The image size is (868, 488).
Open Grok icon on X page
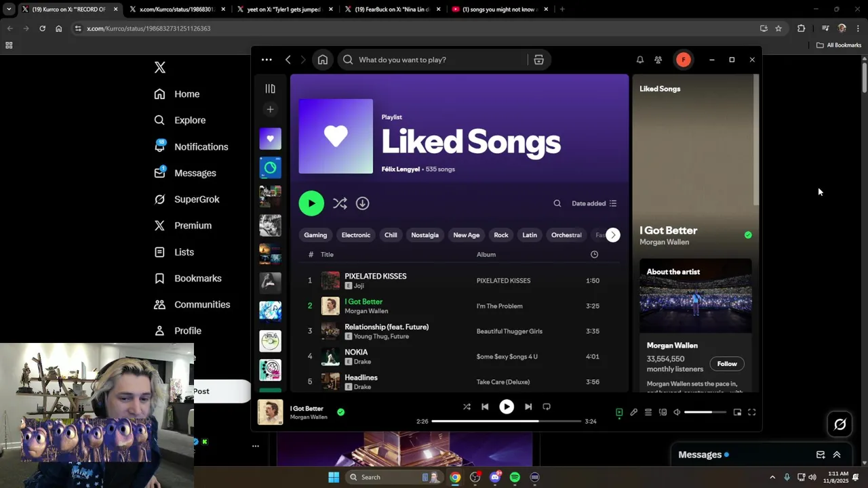click(840, 424)
